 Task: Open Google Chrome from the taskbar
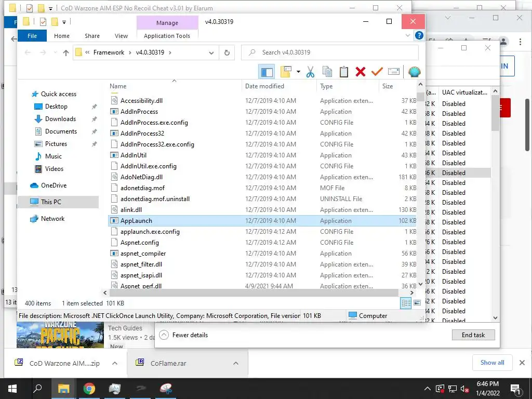tap(89, 389)
